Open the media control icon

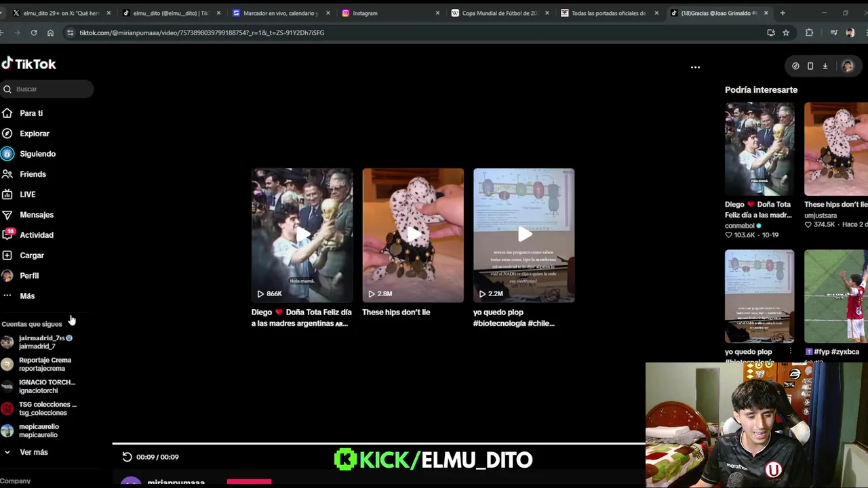(833, 33)
